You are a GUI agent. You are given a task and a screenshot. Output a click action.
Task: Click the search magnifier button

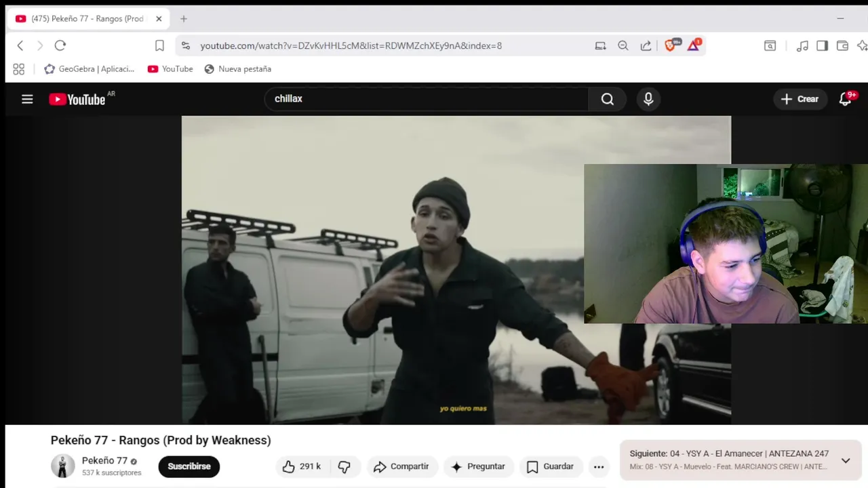coord(607,99)
